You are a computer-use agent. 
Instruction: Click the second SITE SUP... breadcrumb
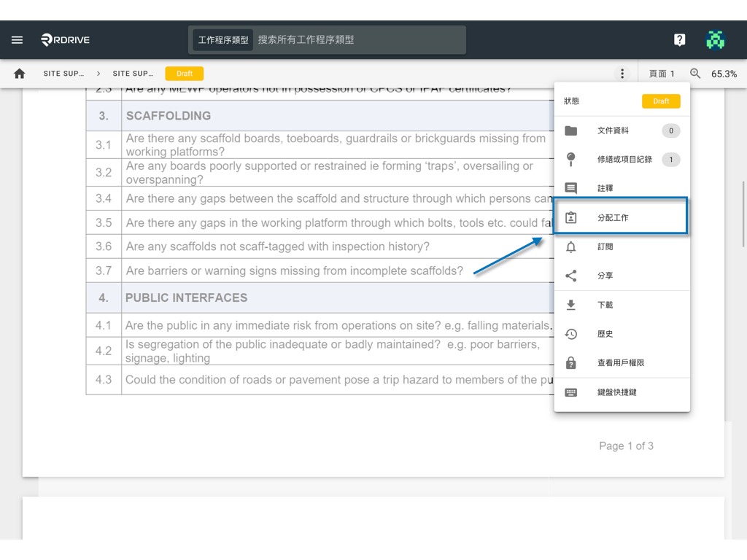[x=133, y=74]
